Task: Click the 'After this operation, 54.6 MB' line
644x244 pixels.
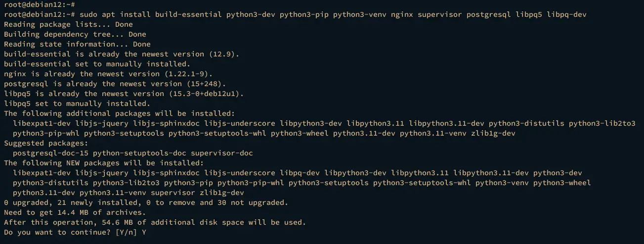Action: tap(155, 222)
